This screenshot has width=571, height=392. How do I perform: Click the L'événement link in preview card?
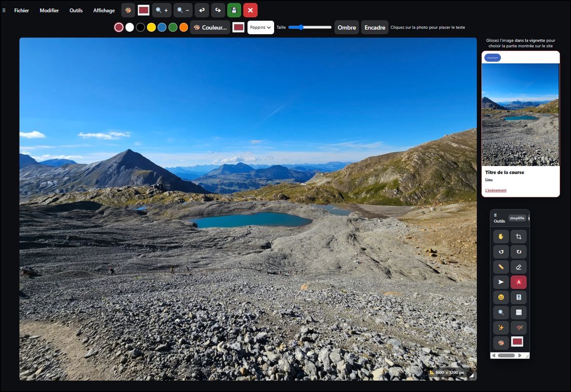(496, 190)
